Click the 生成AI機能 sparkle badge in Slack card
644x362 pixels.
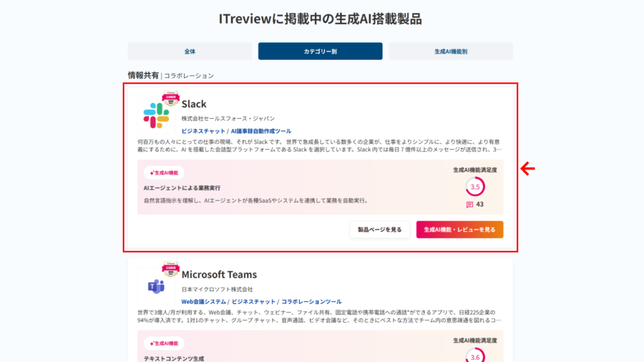coord(164,173)
